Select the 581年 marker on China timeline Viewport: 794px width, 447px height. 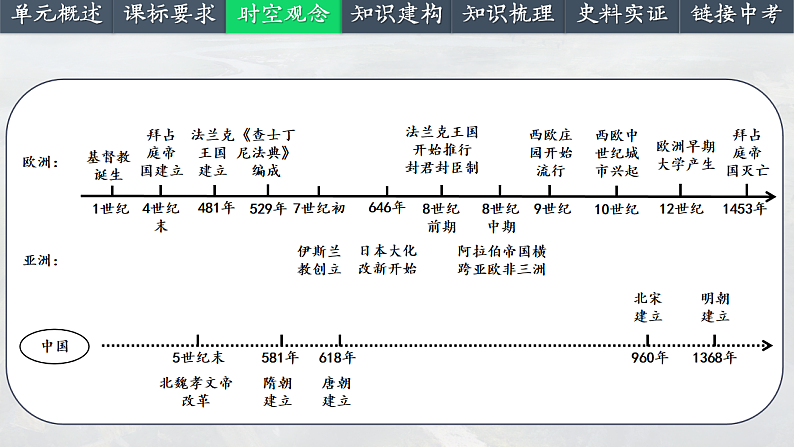pyautogui.click(x=280, y=357)
